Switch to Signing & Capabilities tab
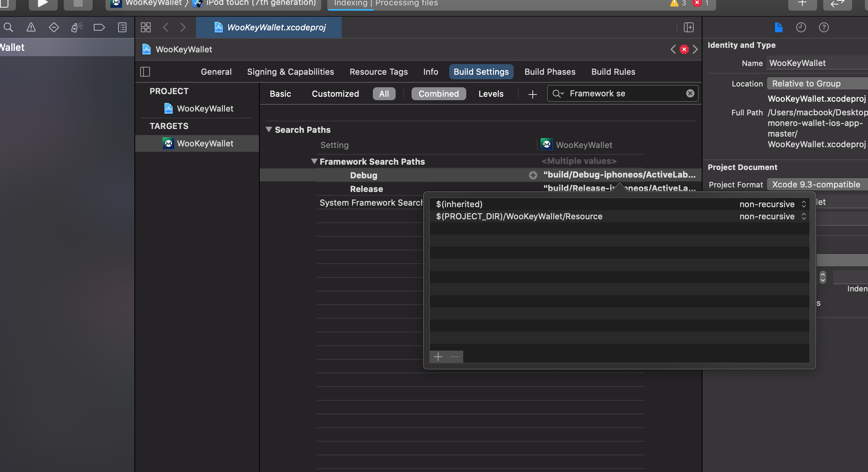Screen dimensions: 868x472 (290, 72)
